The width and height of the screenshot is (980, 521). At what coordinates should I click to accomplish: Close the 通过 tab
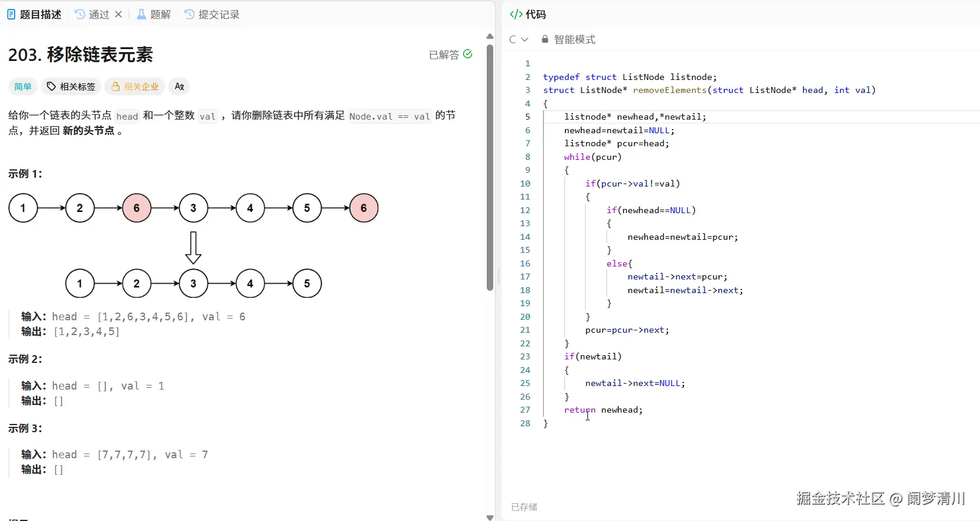coord(118,14)
